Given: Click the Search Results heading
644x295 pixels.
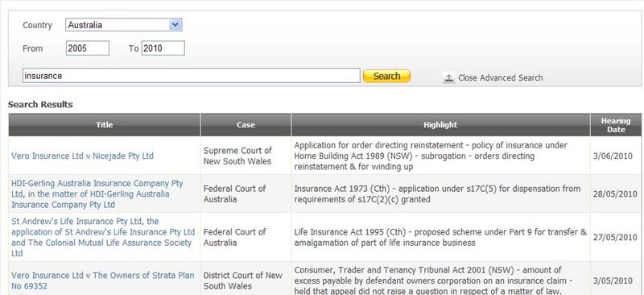Looking at the screenshot, I should (40, 105).
